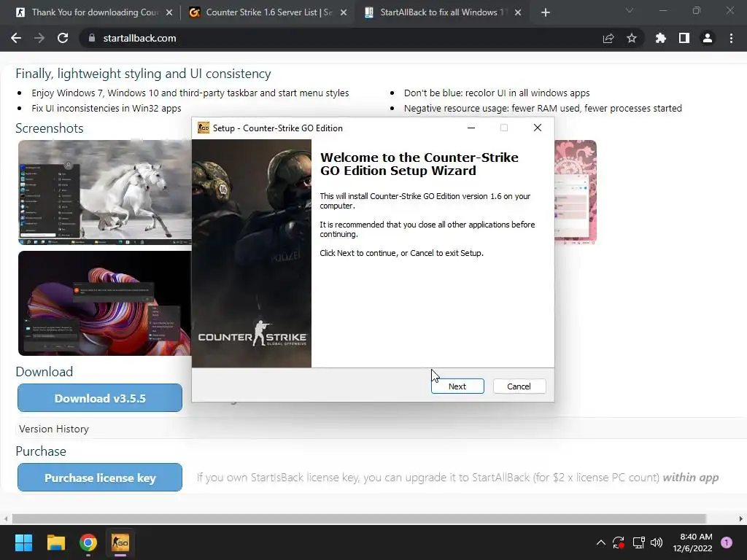
Task: Open the network tray icon
Action: coord(638,542)
